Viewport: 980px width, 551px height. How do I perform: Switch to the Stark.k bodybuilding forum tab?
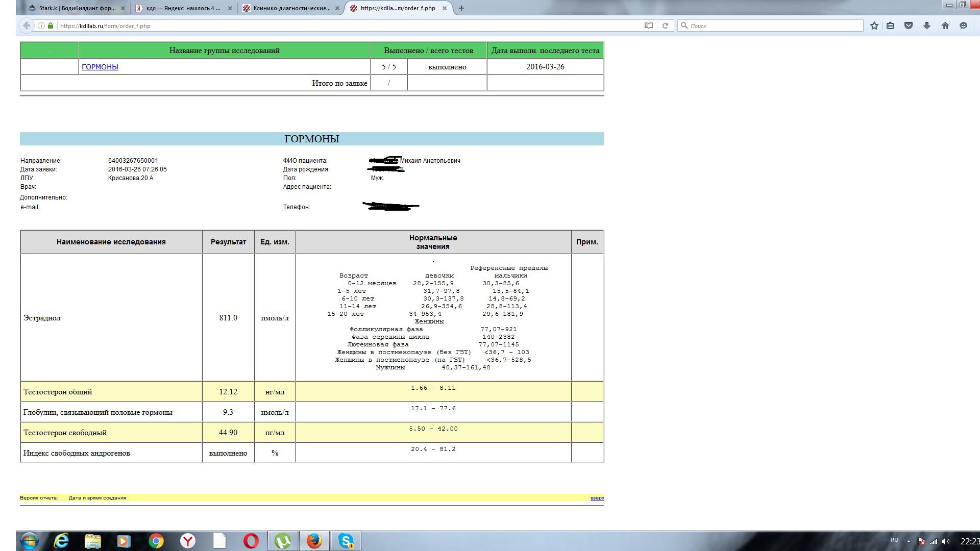[x=77, y=8]
